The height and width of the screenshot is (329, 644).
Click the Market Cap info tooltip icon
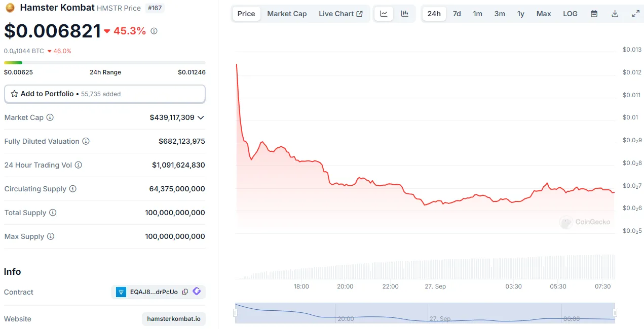(49, 117)
